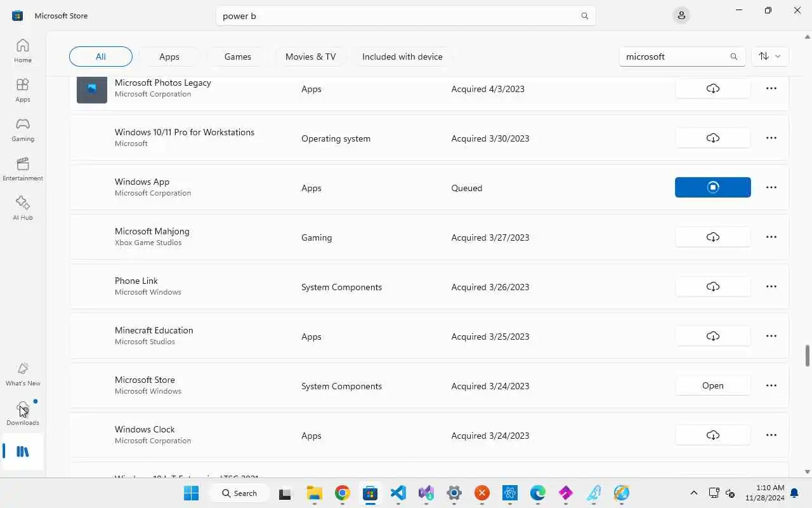Open Google Chrome from the taskbar
The image size is (812, 508).
[x=342, y=493]
